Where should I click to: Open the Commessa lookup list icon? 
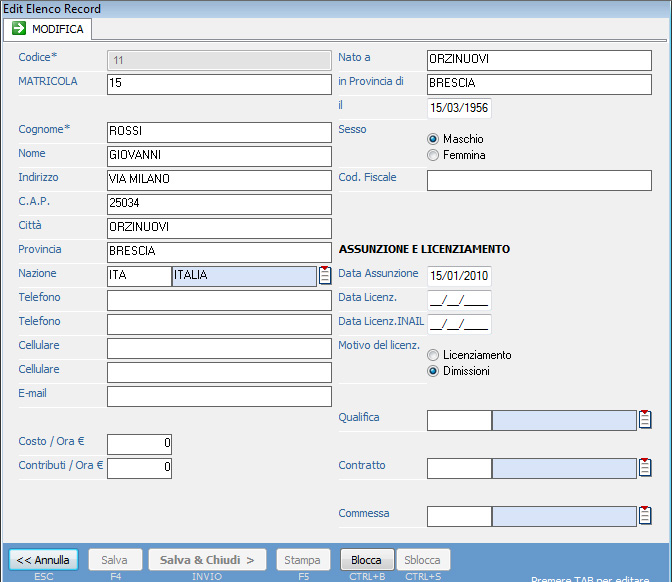(x=645, y=516)
